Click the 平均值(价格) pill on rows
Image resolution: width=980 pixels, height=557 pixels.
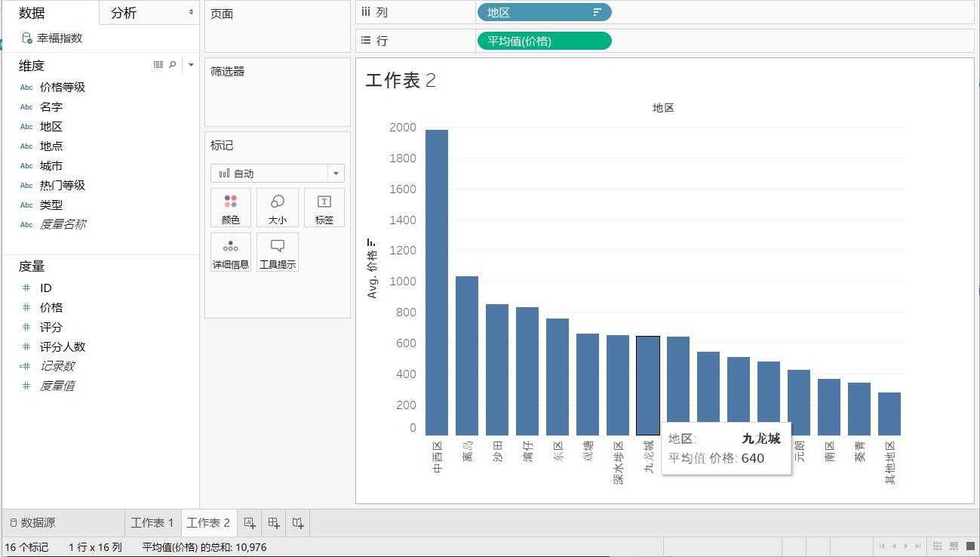[544, 41]
